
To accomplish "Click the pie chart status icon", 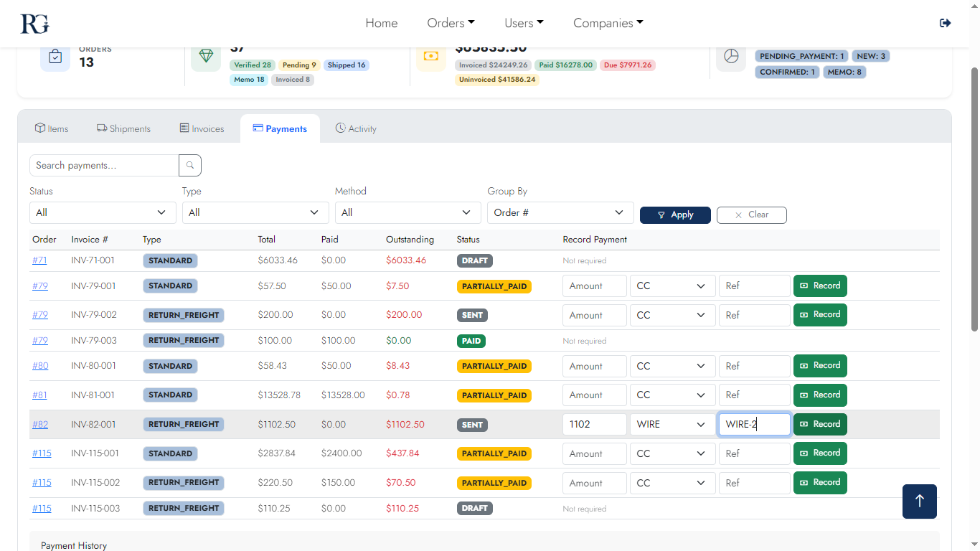I will [731, 57].
